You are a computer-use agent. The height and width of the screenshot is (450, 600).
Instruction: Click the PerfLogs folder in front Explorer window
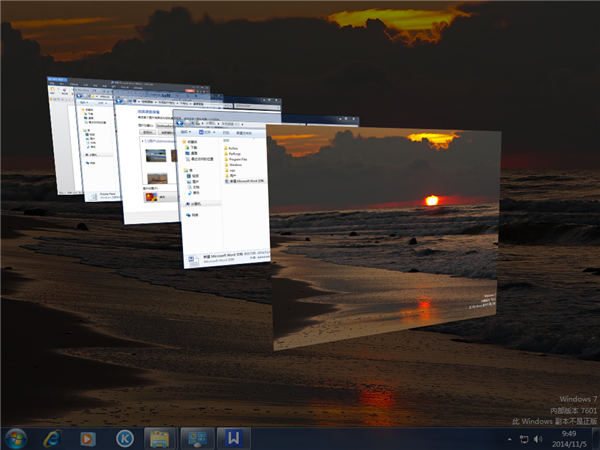coord(237,154)
